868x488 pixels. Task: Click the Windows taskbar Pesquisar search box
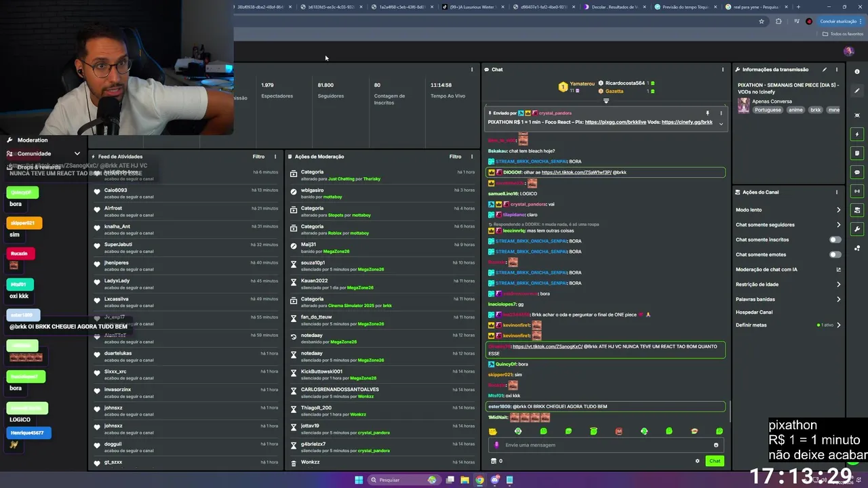[403, 480]
